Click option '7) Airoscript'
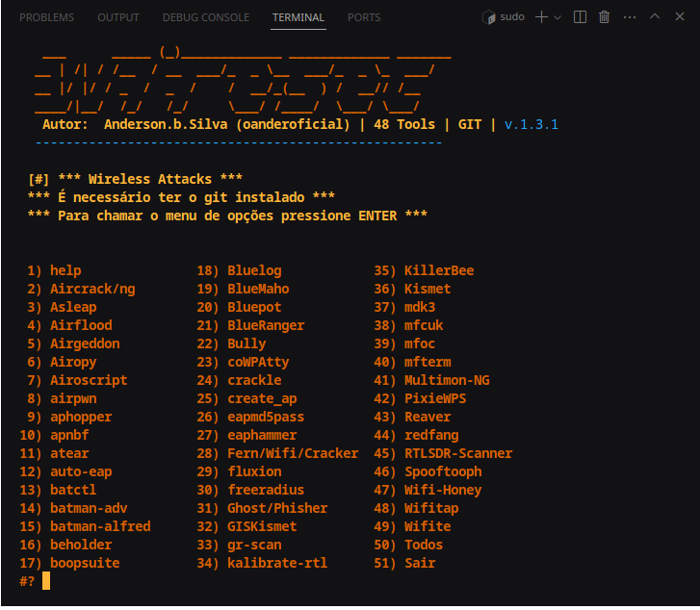 (77, 380)
